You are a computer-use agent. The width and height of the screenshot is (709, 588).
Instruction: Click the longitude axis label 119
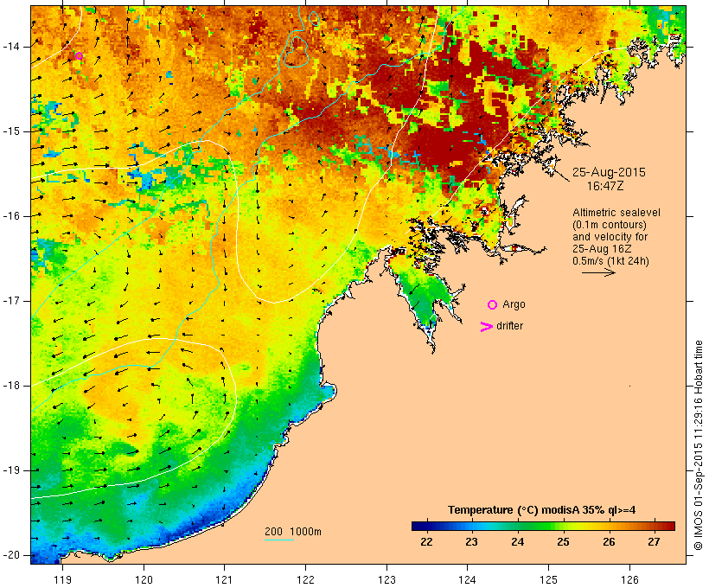(62, 579)
